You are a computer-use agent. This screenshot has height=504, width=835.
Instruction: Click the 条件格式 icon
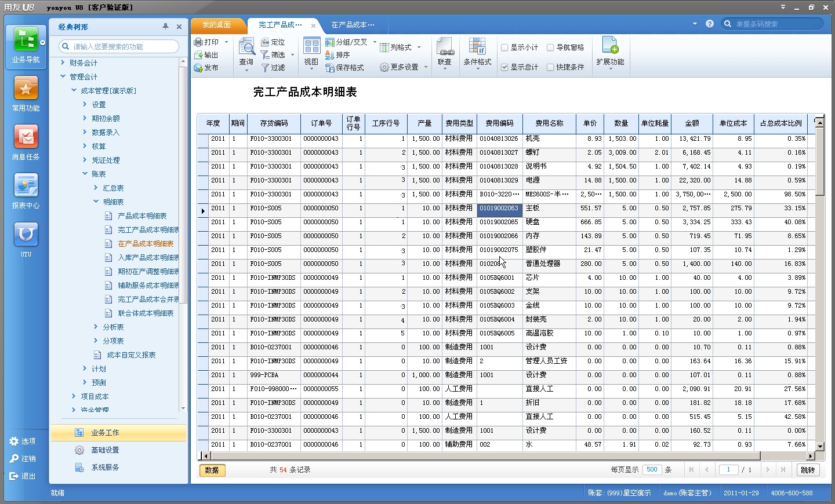point(477,47)
